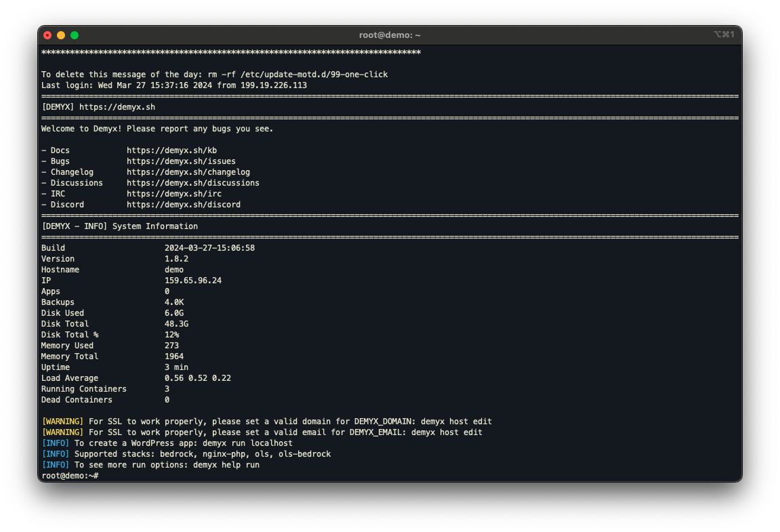Open the https://demyx.sh link in the DEMYX header

point(117,107)
